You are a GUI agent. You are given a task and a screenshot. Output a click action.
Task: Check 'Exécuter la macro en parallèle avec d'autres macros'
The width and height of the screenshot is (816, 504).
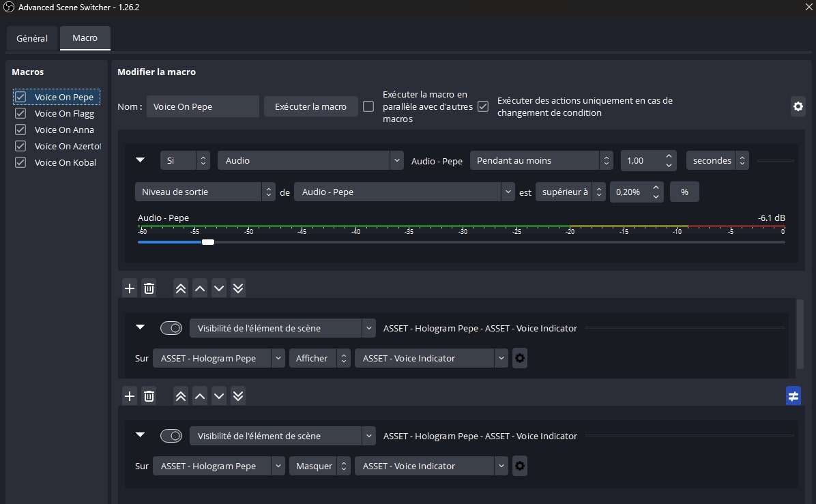click(368, 106)
